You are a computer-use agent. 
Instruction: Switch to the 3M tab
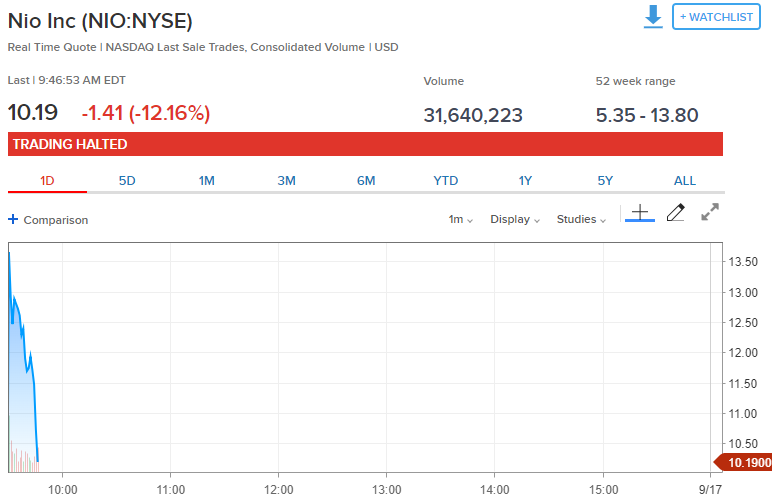pyautogui.click(x=286, y=181)
